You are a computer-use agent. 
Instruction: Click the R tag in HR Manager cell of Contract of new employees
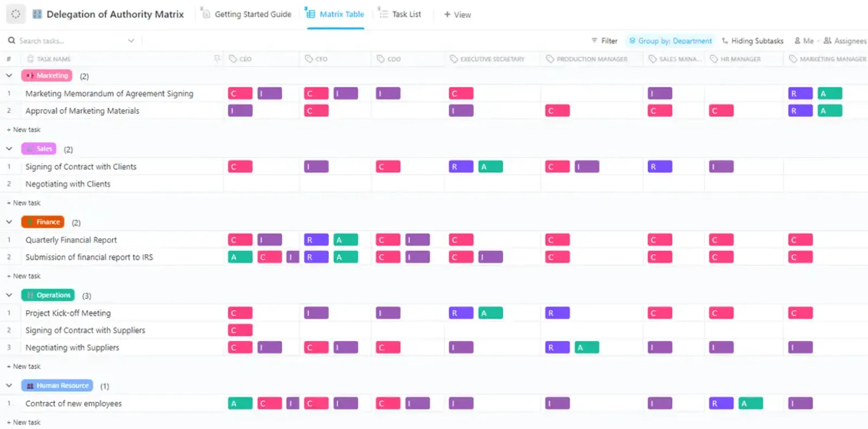coord(721,403)
